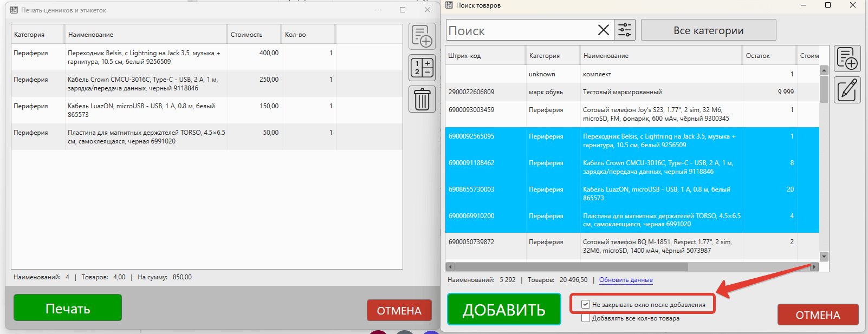868x334 pixels.
Task: Click add product icon in search window
Action: point(847,58)
